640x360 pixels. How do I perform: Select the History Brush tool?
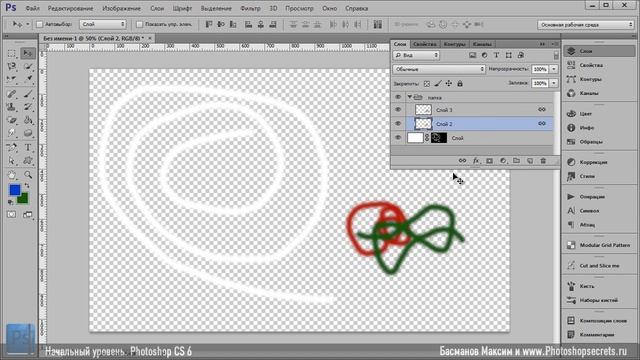pyautogui.click(x=28, y=107)
